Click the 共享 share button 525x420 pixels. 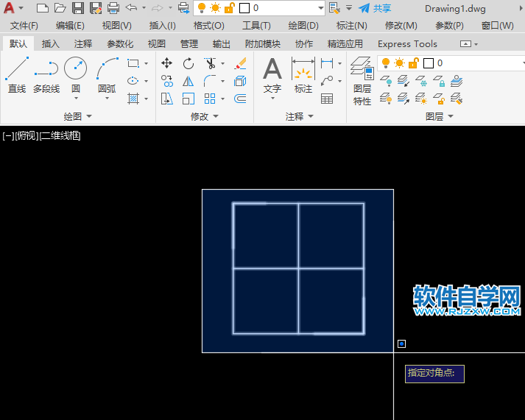point(375,8)
